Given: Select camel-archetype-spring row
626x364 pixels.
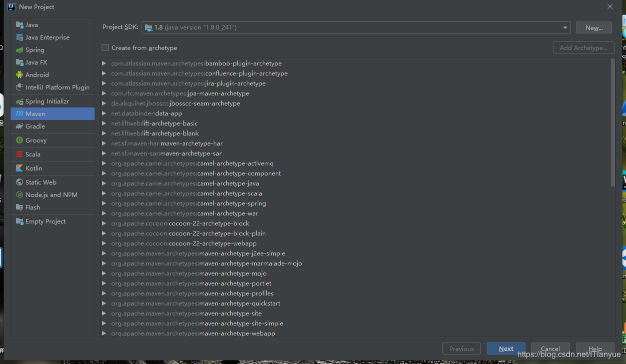Looking at the screenshot, I should 355,203.
